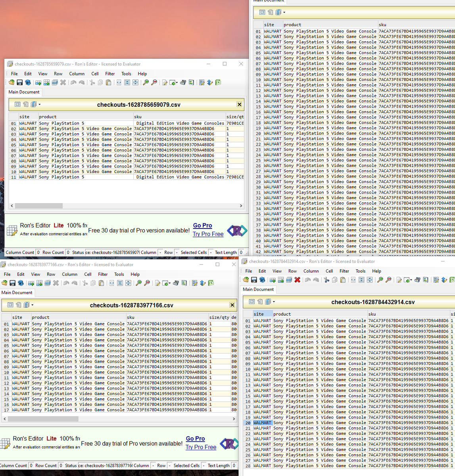Screen dimensions: 455x476
Task: Click the Zoom in magnifier in the checkouts-1628785659079 window
Action: click(146, 83)
